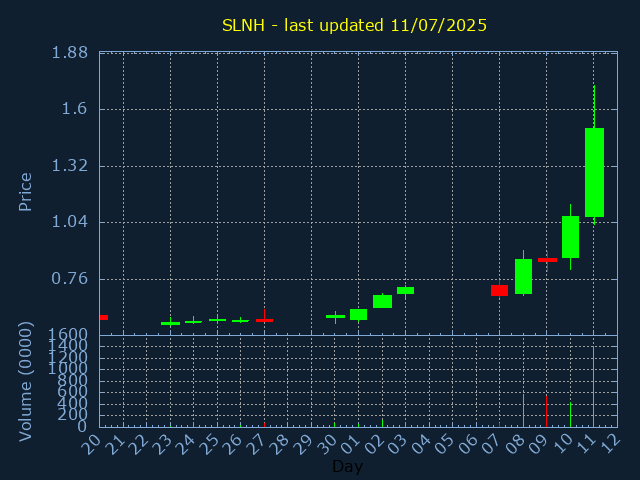The width and height of the screenshot is (640, 480).
Task: Click day label 25 on x-axis
Action: point(208,444)
